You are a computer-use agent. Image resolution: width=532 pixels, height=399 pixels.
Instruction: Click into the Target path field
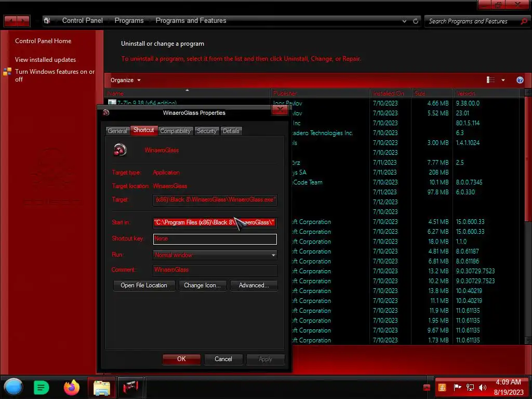[215, 200]
